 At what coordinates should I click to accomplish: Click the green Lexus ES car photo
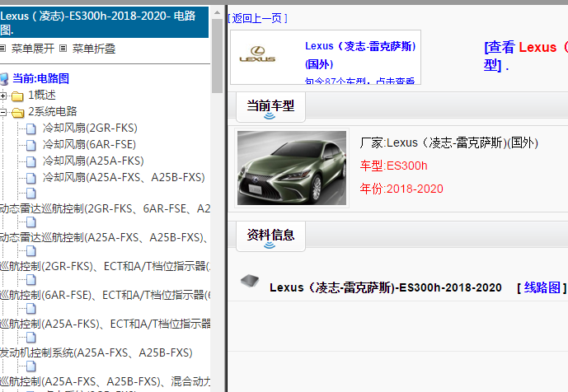pyautogui.click(x=292, y=168)
